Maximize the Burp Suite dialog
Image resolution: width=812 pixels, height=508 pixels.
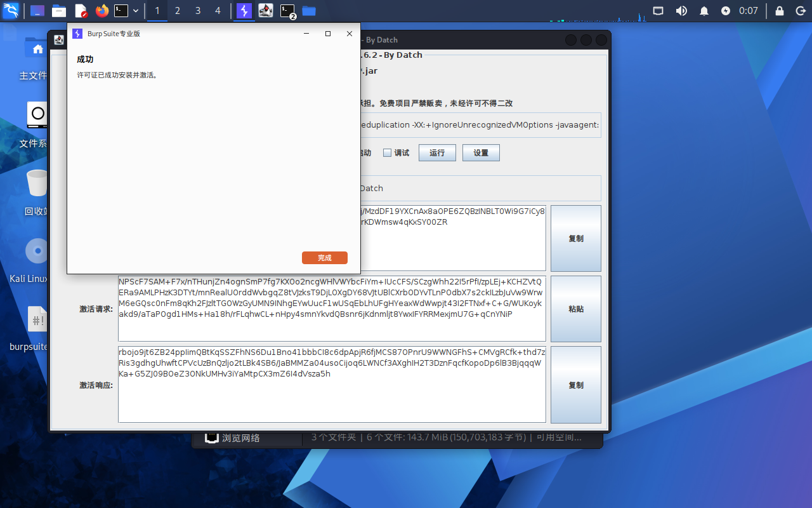pos(328,34)
